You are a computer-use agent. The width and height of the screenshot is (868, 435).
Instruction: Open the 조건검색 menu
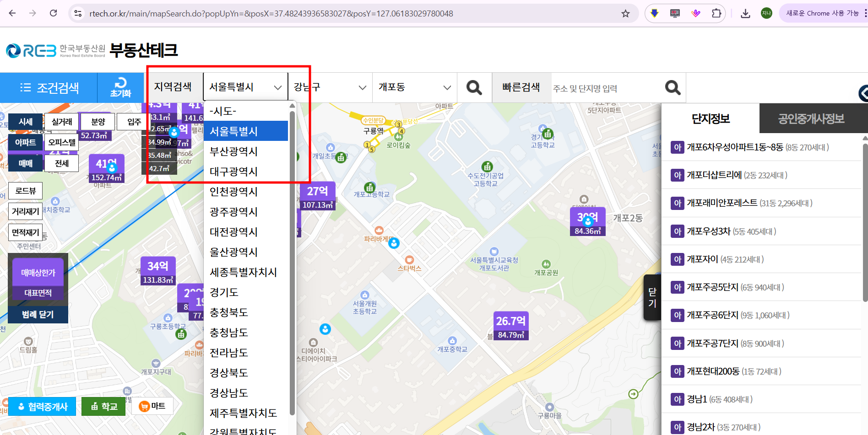tap(49, 87)
